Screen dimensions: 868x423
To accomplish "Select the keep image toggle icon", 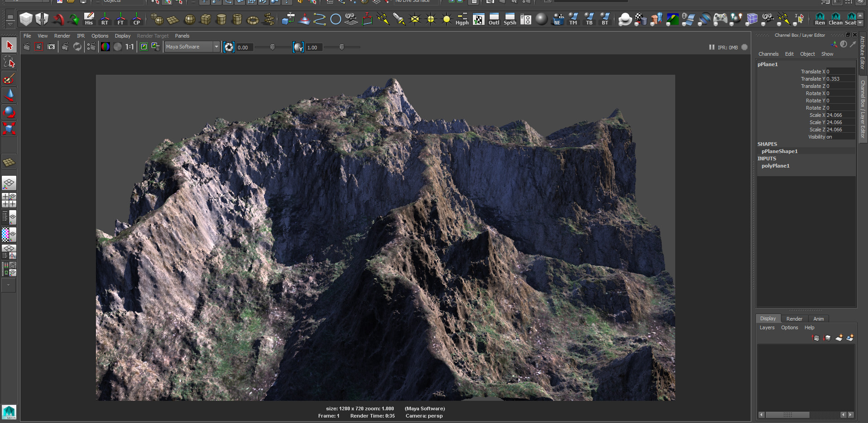I will 144,47.
